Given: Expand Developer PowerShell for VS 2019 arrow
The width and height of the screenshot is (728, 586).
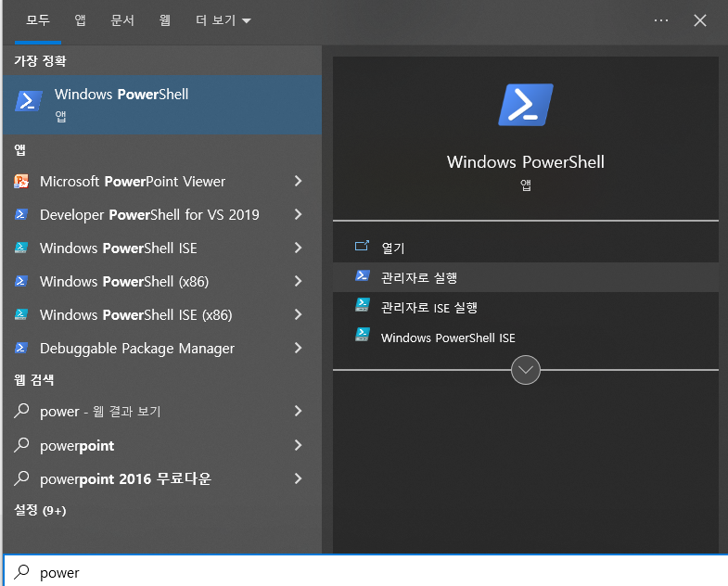Looking at the screenshot, I should 298,214.
